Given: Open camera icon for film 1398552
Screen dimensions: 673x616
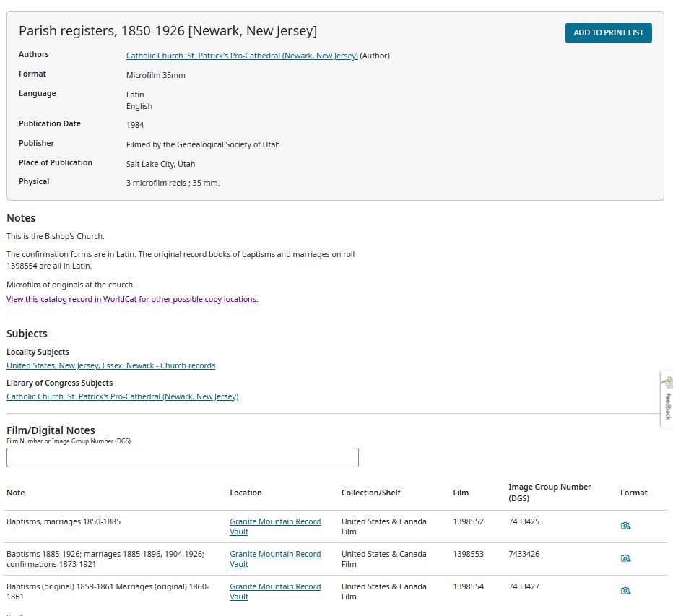Looking at the screenshot, I should point(625,526).
